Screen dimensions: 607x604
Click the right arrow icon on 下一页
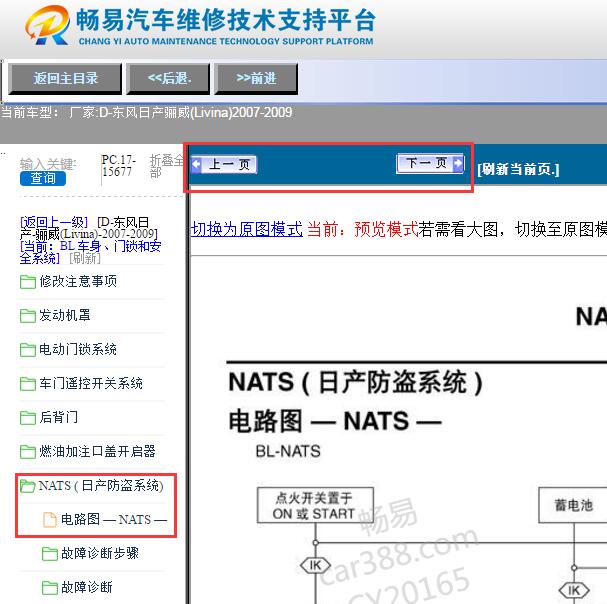coord(458,163)
